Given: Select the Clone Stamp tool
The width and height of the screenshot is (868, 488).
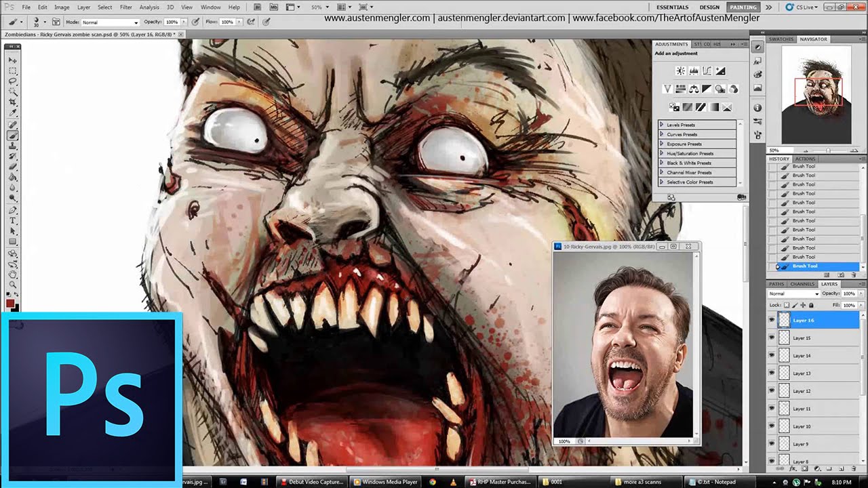Looking at the screenshot, I should tap(13, 146).
